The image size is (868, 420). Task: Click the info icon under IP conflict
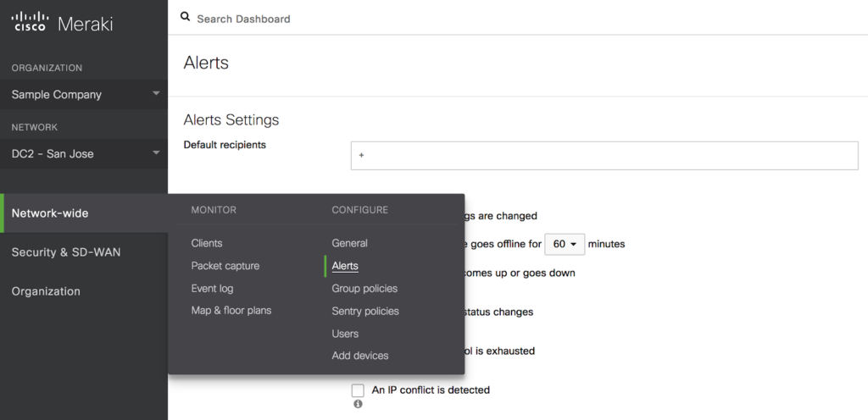[x=358, y=404]
